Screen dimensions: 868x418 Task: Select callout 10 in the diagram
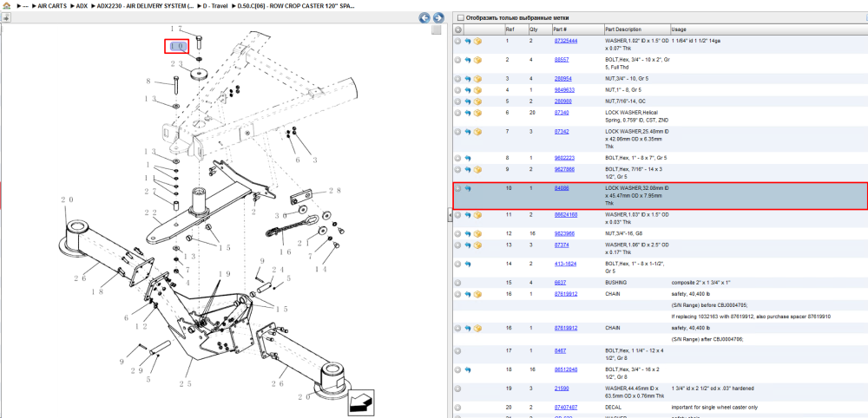pyautogui.click(x=176, y=46)
